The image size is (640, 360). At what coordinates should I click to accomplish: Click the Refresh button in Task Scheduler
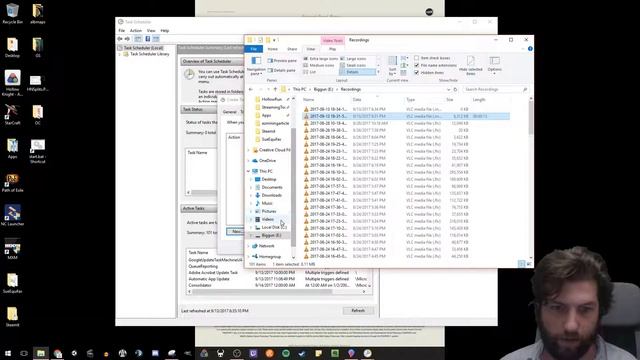click(x=358, y=311)
